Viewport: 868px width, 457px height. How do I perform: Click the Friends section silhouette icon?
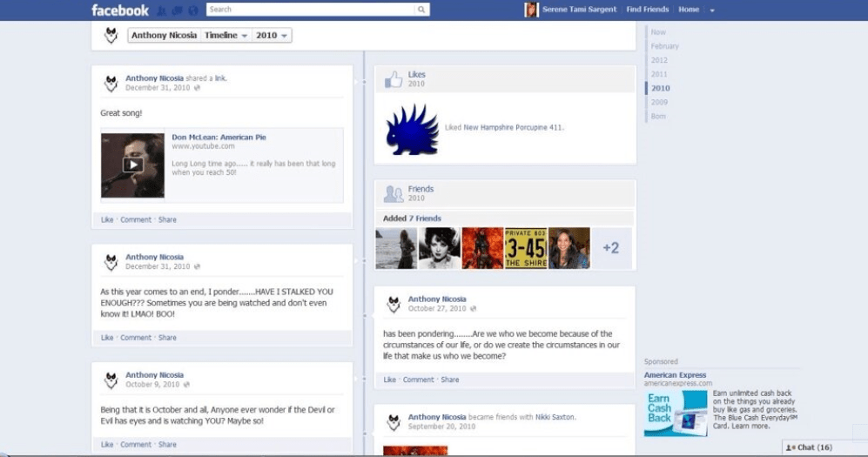click(x=394, y=194)
